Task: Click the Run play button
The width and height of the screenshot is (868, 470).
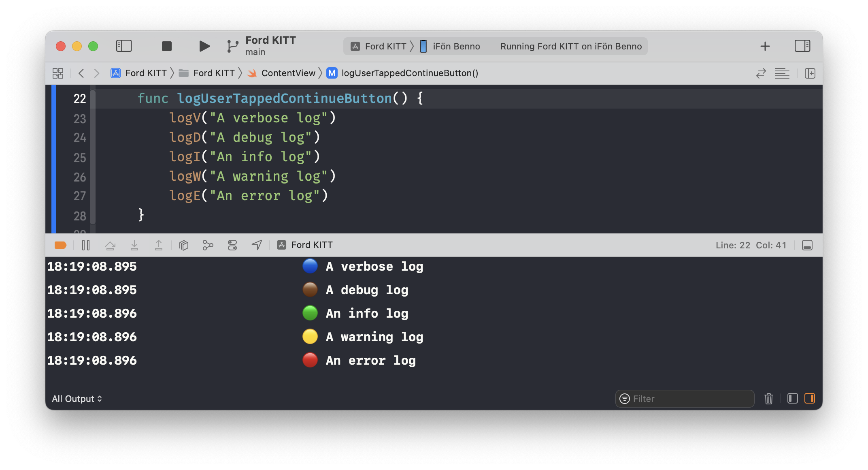Action: (x=204, y=46)
